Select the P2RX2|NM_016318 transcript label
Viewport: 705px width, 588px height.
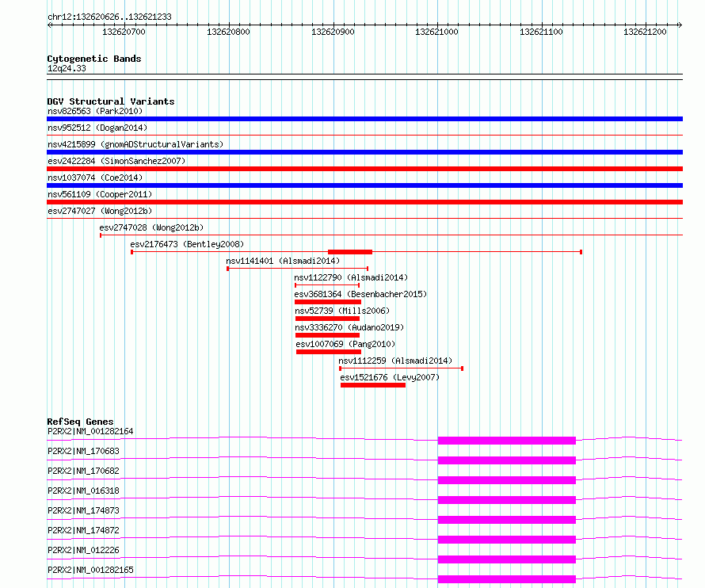click(84, 491)
